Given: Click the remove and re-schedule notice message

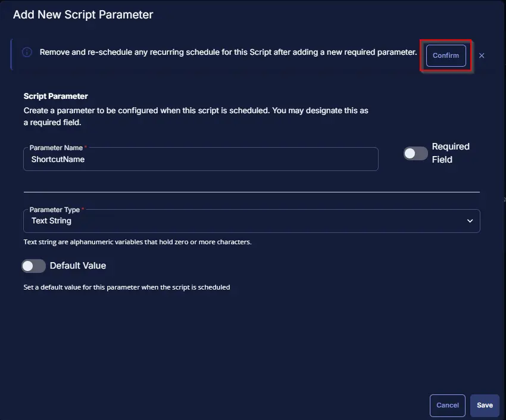Looking at the screenshot, I should coord(228,52).
